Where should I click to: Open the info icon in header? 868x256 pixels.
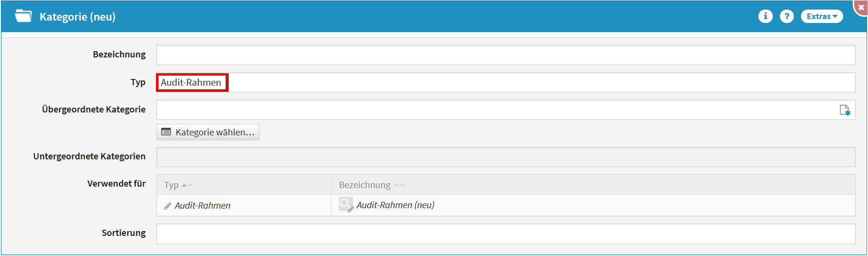click(x=765, y=16)
